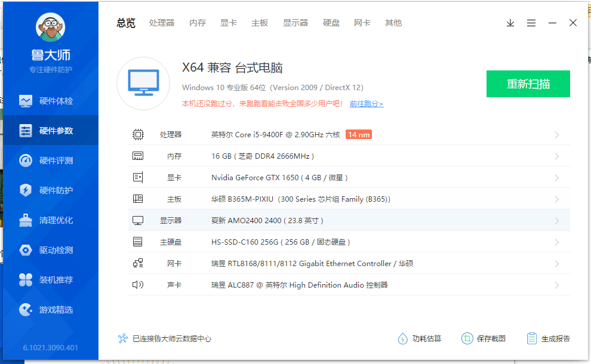The width and height of the screenshot is (591, 364).
Task: Expand the 主硬盘 row chevron
Action: (x=556, y=242)
